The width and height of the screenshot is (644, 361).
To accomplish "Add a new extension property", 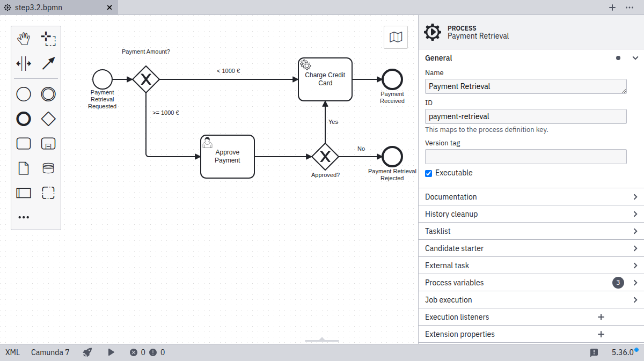I will point(601,334).
